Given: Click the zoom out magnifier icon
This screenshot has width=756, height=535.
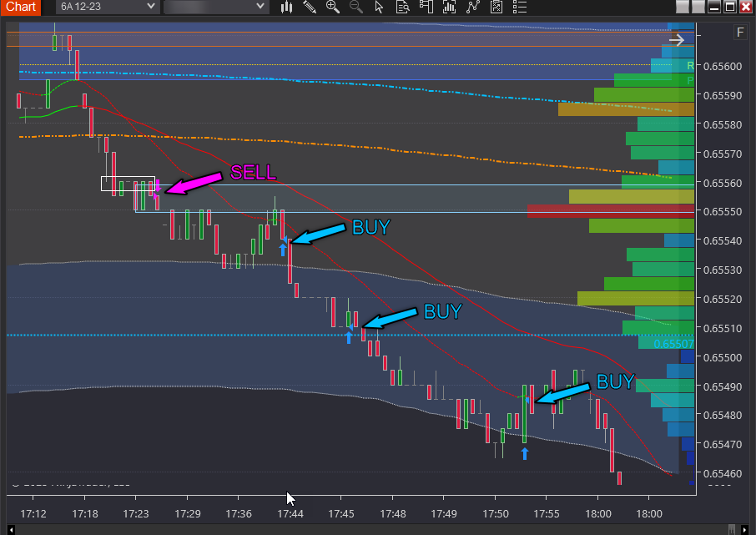Looking at the screenshot, I should point(355,7).
